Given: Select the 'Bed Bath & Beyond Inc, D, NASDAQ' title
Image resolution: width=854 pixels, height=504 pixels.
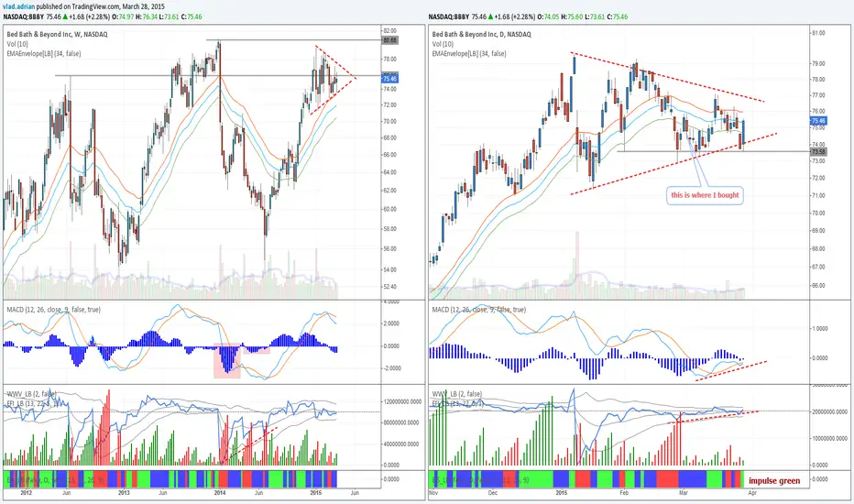Looking at the screenshot, I should point(481,34).
